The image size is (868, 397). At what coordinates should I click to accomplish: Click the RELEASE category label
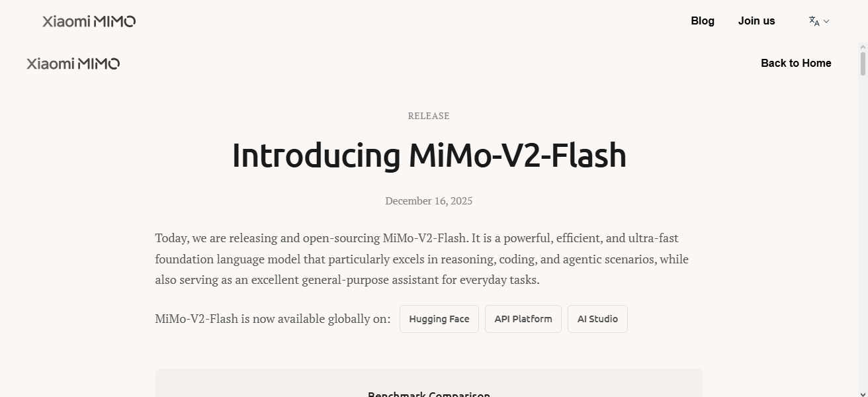(429, 116)
